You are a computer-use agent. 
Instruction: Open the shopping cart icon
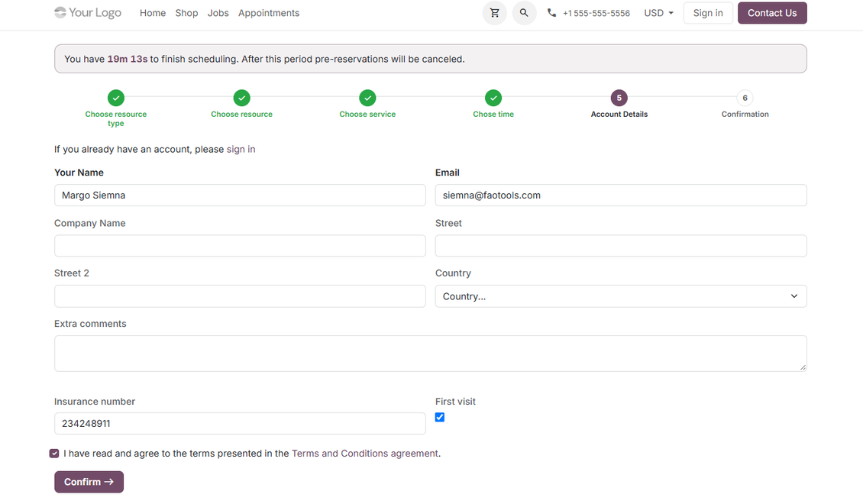[x=494, y=13]
